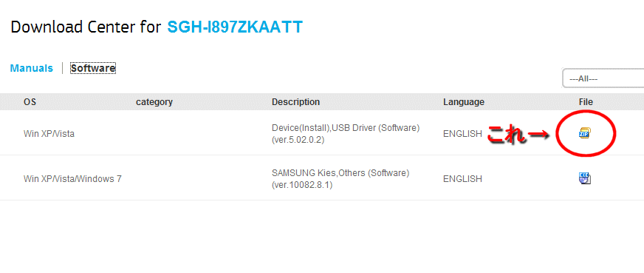Viewport: 644px width, 273px height.
Task: Click the red これ→ annotation text
Action: [518, 135]
